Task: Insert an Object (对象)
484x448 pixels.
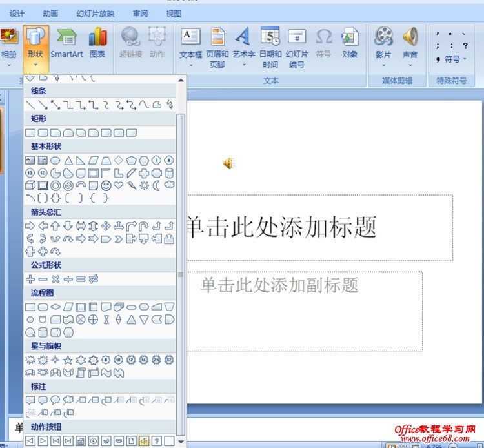Action: (350, 44)
